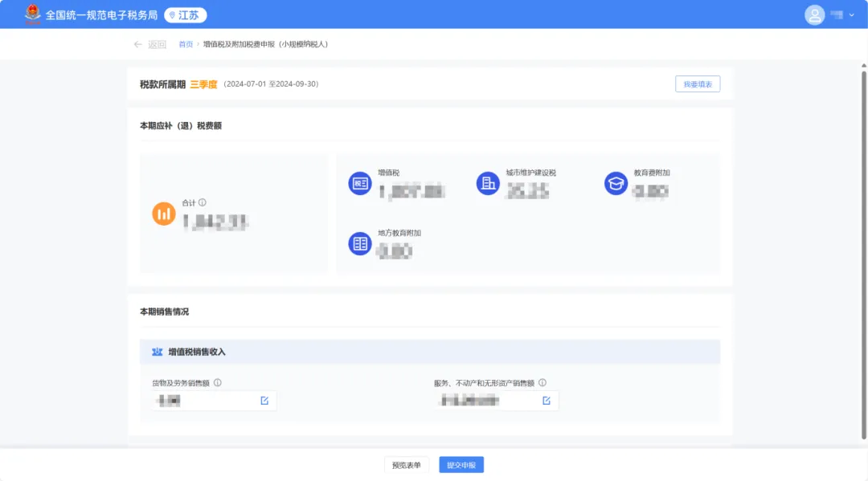Click the 地方教育附加 book icon

(x=359, y=243)
